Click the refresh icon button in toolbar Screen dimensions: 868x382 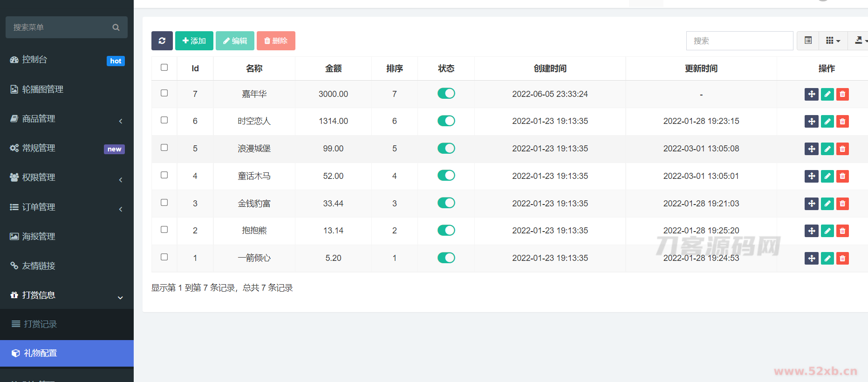[162, 41]
